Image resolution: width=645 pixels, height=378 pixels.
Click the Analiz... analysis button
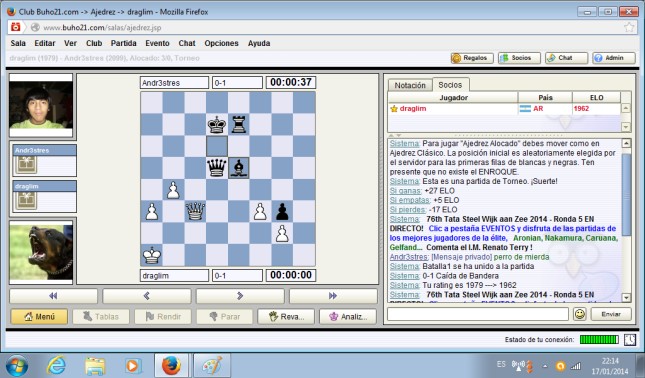[348, 317]
